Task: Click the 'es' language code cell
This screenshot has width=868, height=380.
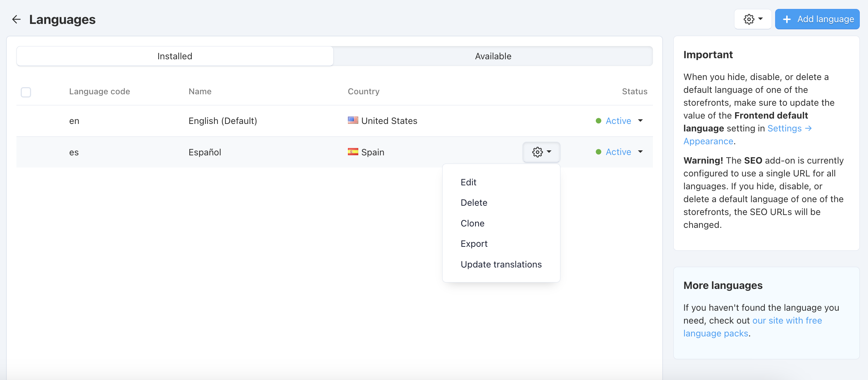Action: pos(74,152)
